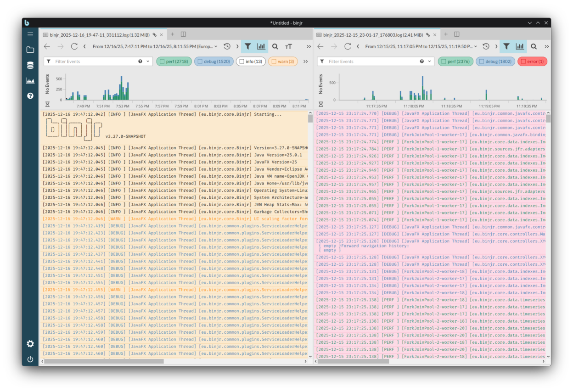Viewport: 573px width, 392px height.
Task: Check the warn (3) severity filter
Action: (x=283, y=62)
